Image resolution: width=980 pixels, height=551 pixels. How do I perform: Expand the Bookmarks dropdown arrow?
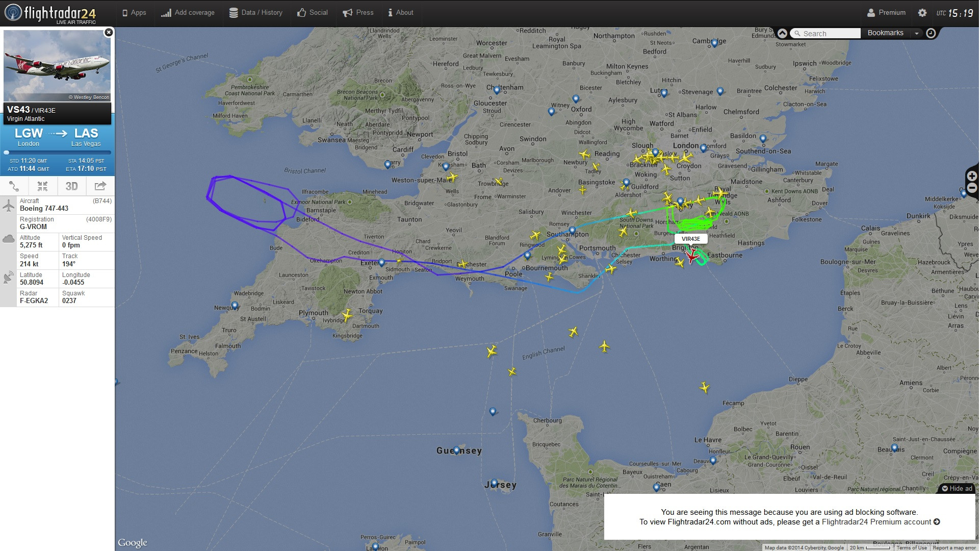pyautogui.click(x=917, y=33)
